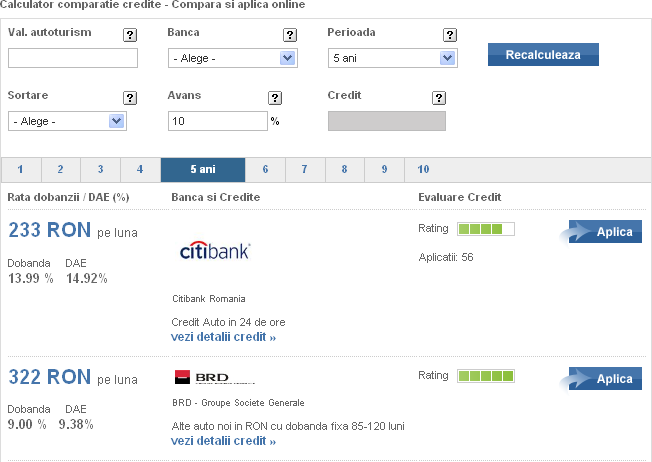Click the Citibank logo
The width and height of the screenshot is (652, 462).
tap(215, 251)
